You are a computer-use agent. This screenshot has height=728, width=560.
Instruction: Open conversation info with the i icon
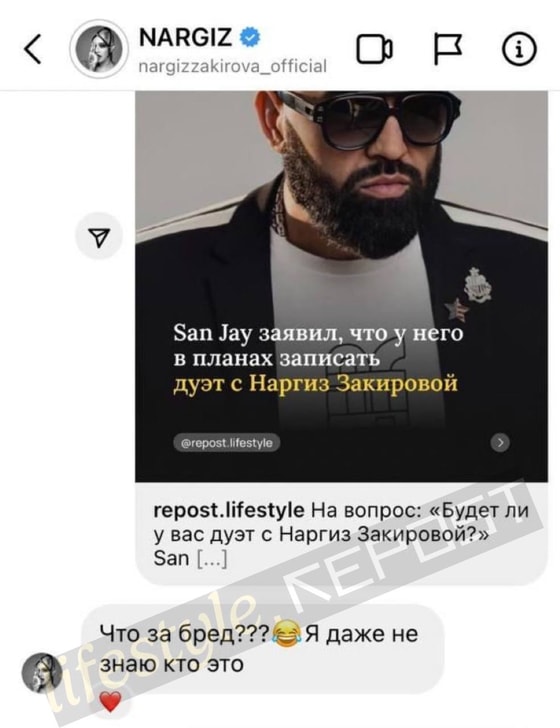519,49
